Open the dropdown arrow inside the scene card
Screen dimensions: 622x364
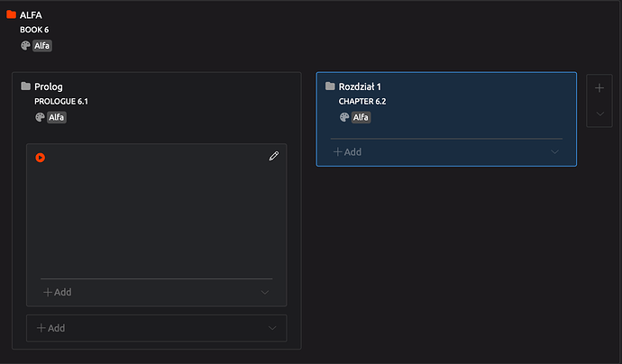pyautogui.click(x=265, y=293)
